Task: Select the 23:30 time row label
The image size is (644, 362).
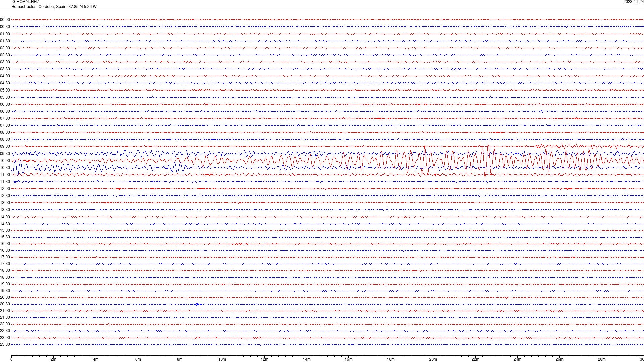Action: coord(5,344)
